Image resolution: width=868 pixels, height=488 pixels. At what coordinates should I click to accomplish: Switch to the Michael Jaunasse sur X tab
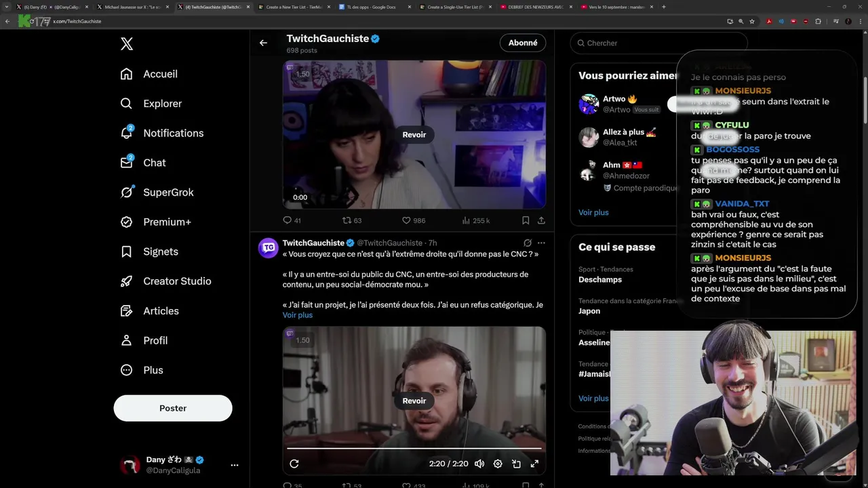tap(132, 7)
